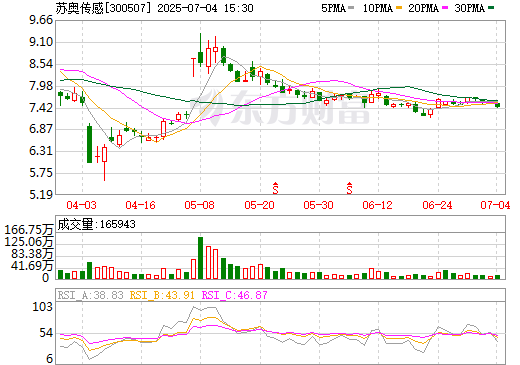
Task: Click the 06-24 date label on axis
Action: [x=437, y=205]
